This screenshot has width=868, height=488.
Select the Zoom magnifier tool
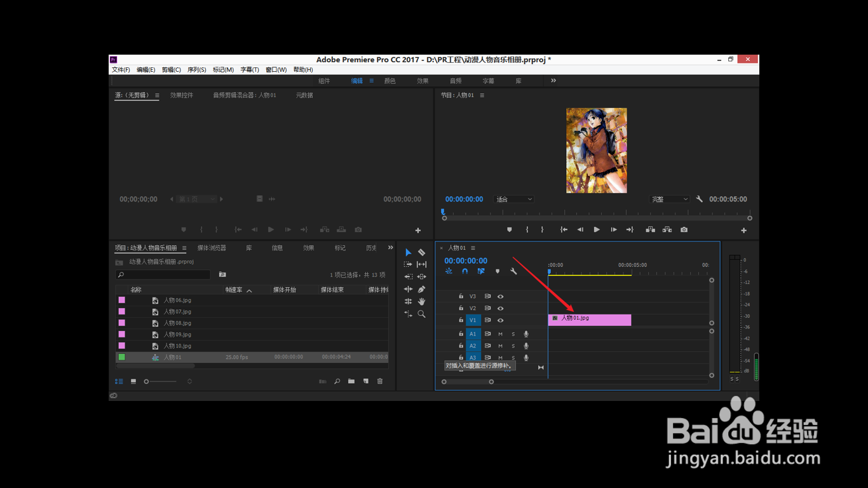click(x=421, y=314)
